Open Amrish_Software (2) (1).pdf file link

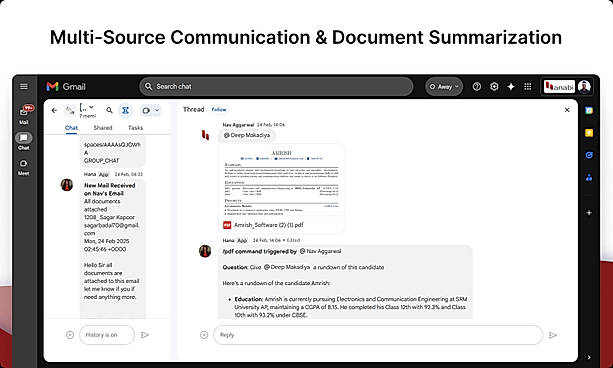point(269,225)
